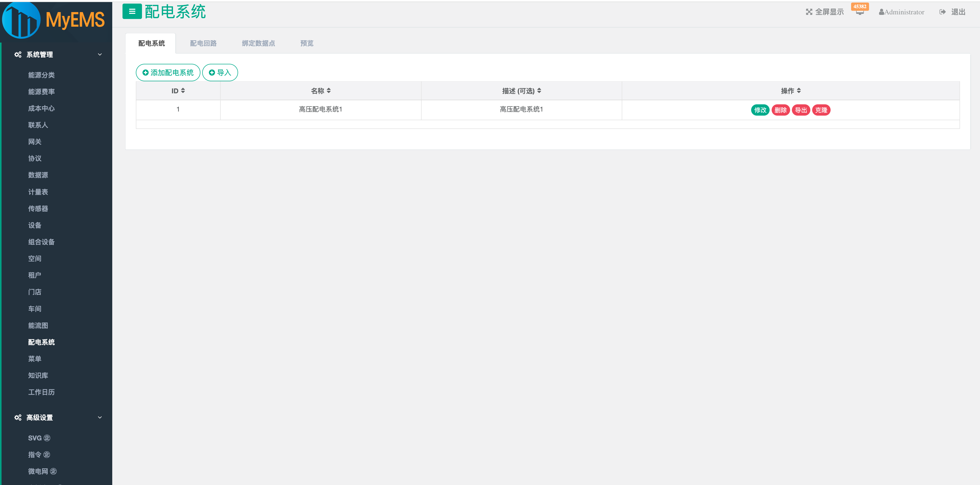The height and width of the screenshot is (485, 980).
Task: Click the 导入 import button
Action: click(x=220, y=73)
